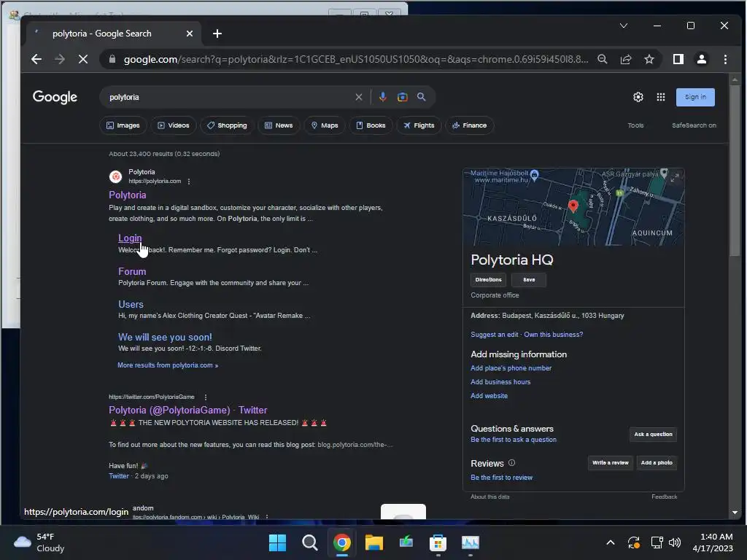Viewport: 747px width, 560px height.
Task: Open We will see you soon! link
Action: point(166,337)
